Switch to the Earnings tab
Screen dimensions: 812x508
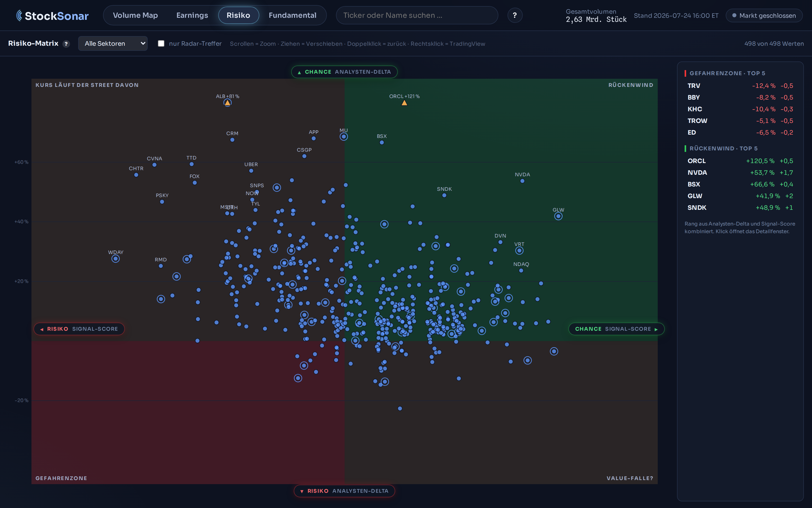pyautogui.click(x=192, y=15)
